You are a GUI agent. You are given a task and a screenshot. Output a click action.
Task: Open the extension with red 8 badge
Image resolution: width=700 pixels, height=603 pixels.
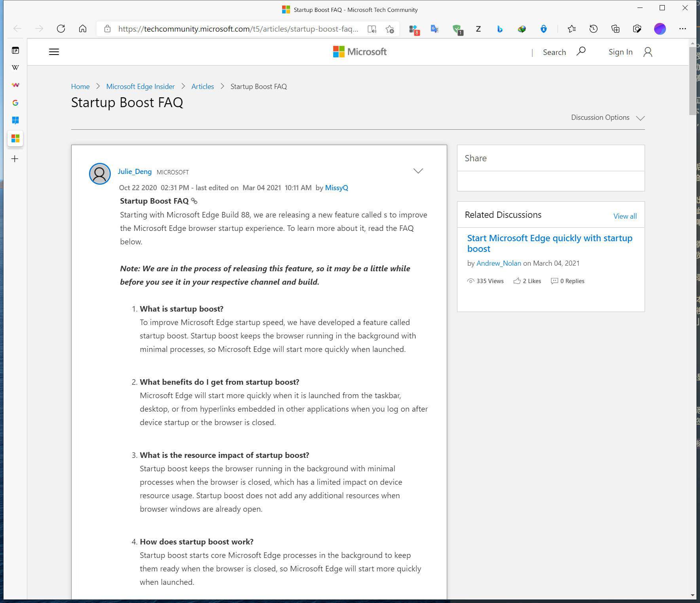414,30
